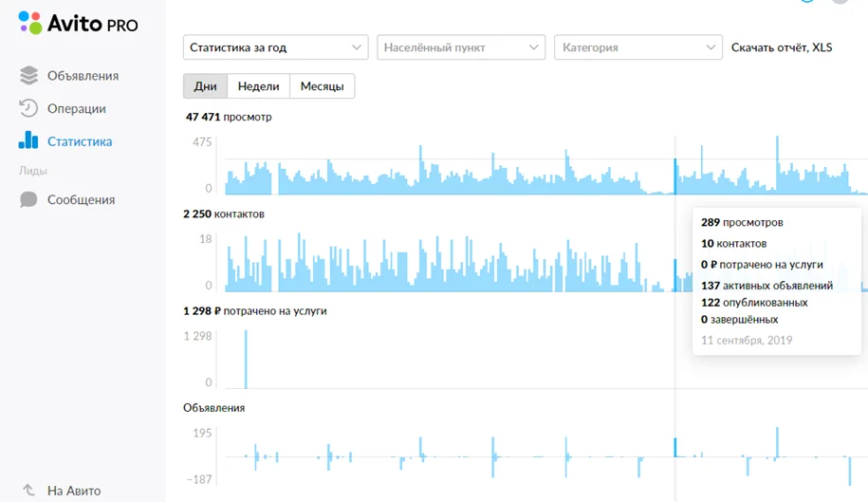Screen dimensions: 868x502
Task: Click the highlighted bar in views chart
Action: click(674, 177)
